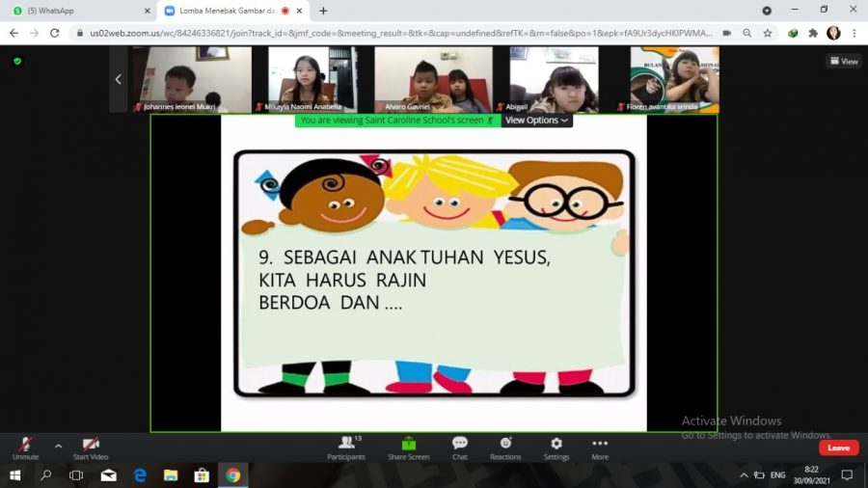Expand audio options arrow beside Unmute
868x488 pixels.
(58, 446)
